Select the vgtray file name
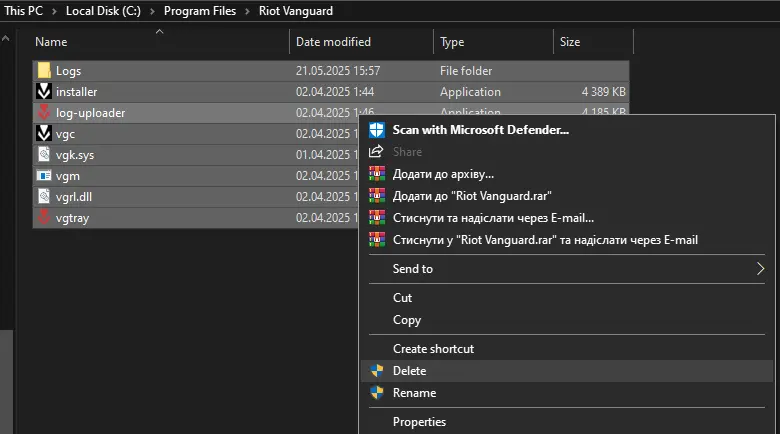 (x=72, y=218)
